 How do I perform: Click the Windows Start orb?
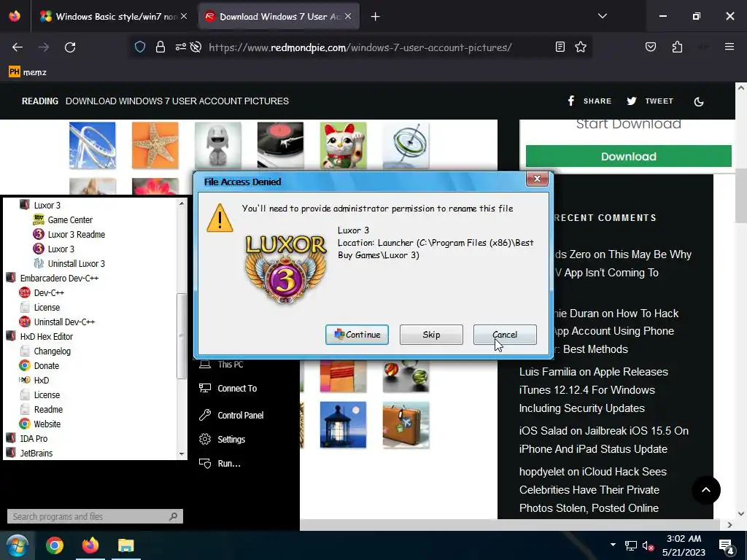point(18,545)
